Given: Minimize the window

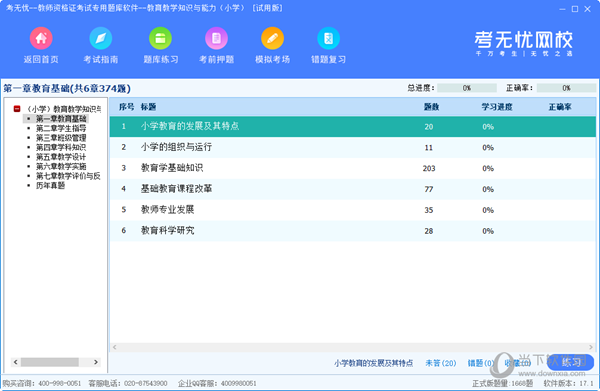Looking at the screenshot, I should tap(562, 9).
